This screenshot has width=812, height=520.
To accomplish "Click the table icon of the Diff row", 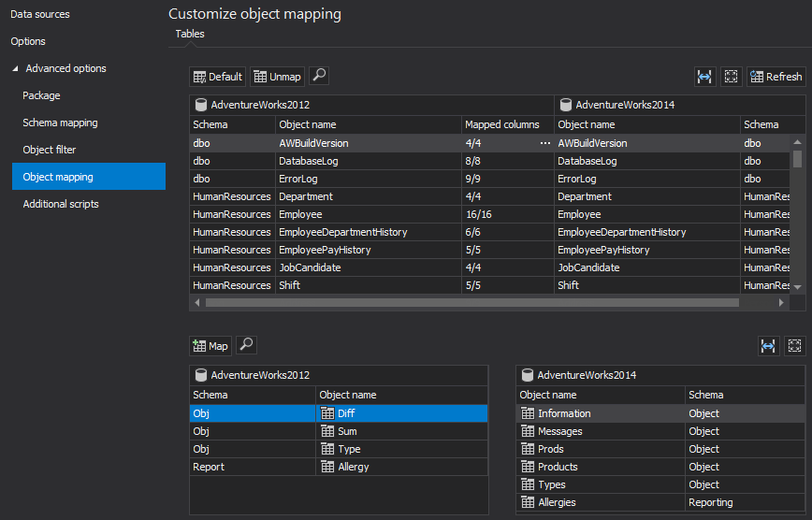I will (327, 413).
